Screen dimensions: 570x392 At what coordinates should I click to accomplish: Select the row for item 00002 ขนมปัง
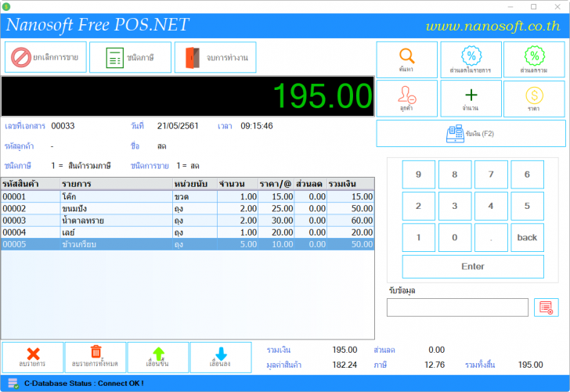tap(188, 209)
